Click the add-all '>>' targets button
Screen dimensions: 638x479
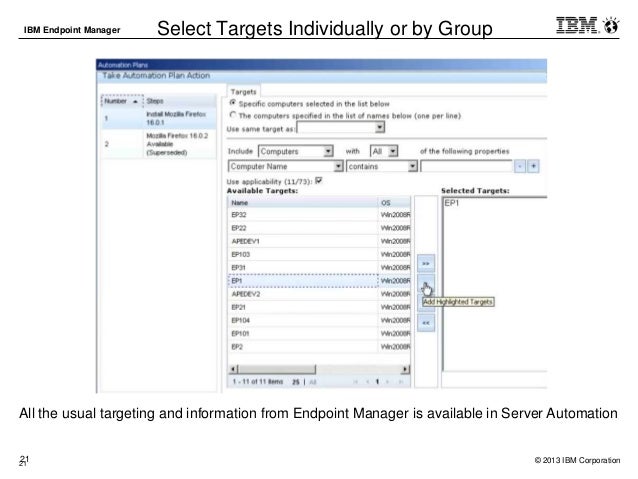pos(426,264)
